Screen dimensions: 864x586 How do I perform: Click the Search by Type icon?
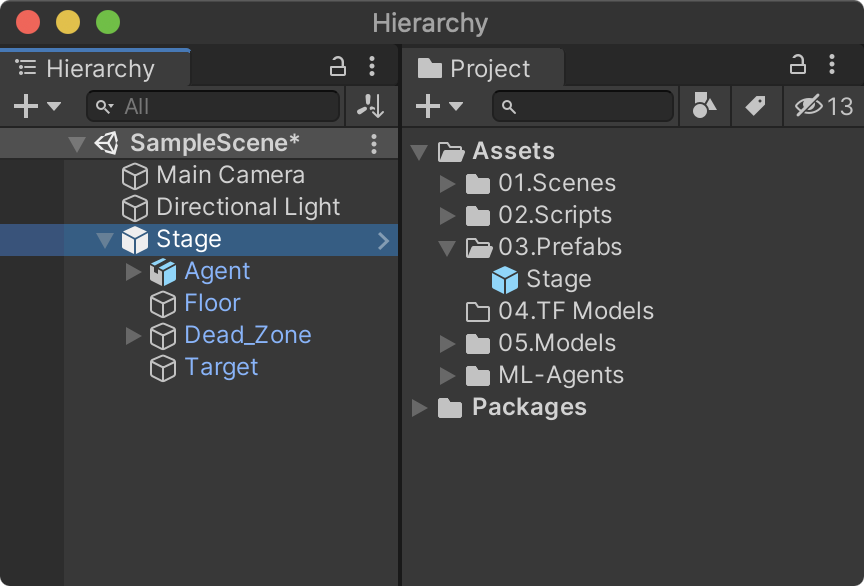pos(704,106)
